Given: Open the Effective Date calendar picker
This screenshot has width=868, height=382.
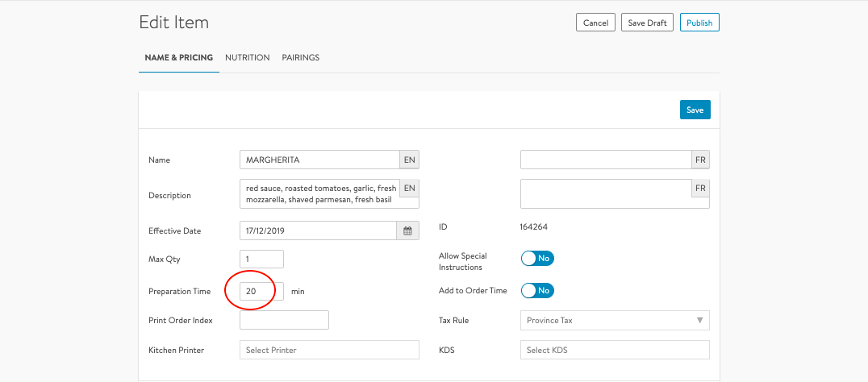Looking at the screenshot, I should click(x=407, y=231).
